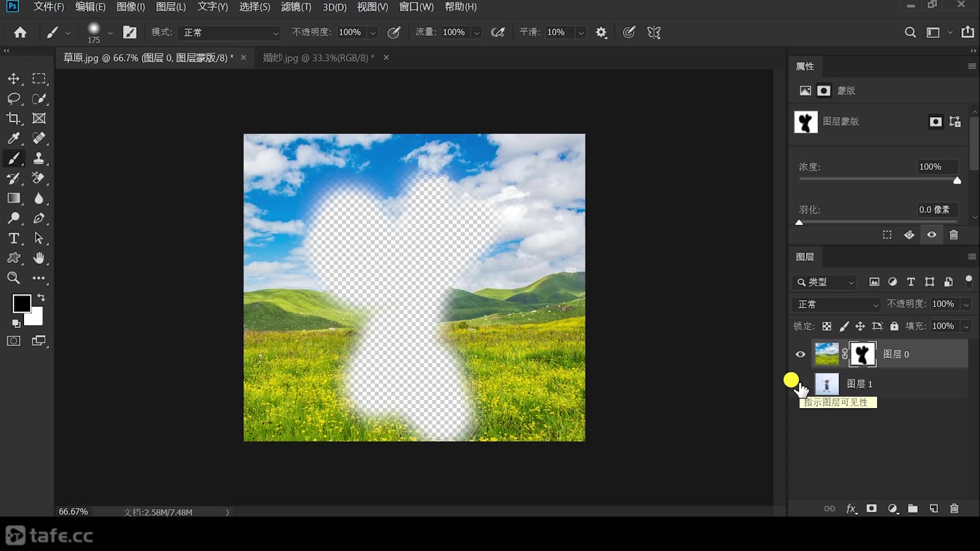Toggle lock all padlock icon

pyautogui.click(x=894, y=326)
